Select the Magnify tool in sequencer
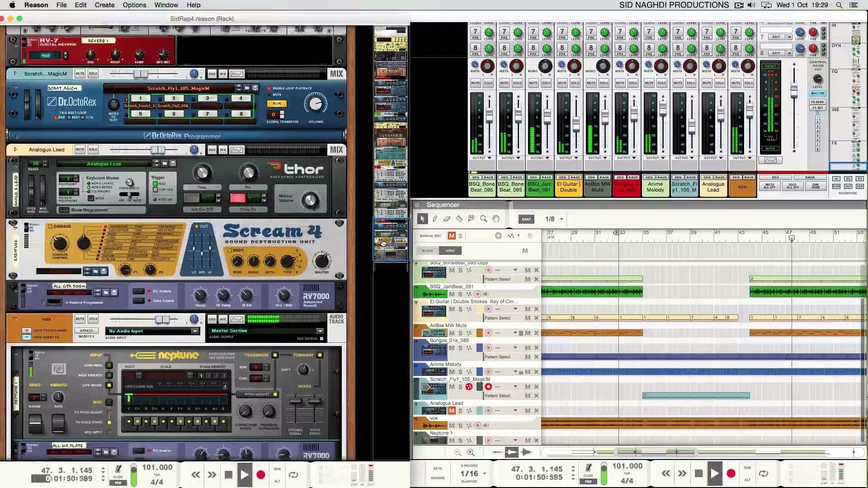 point(483,219)
